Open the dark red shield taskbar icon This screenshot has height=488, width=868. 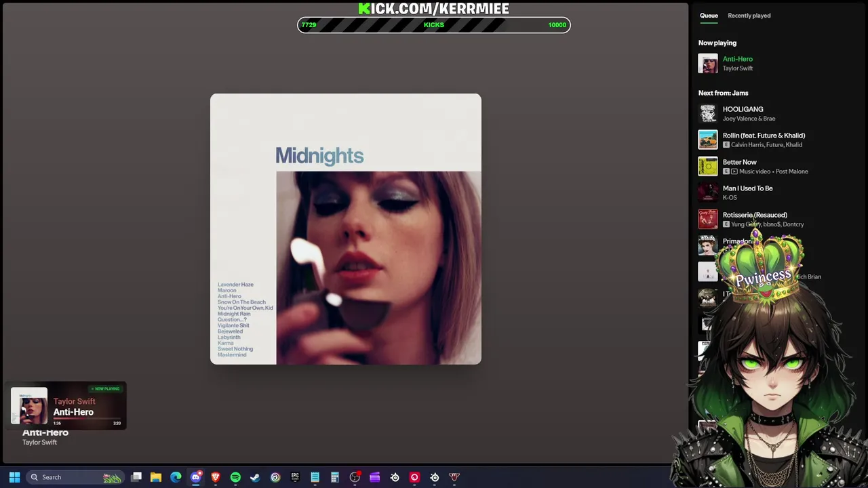pyautogui.click(x=454, y=477)
